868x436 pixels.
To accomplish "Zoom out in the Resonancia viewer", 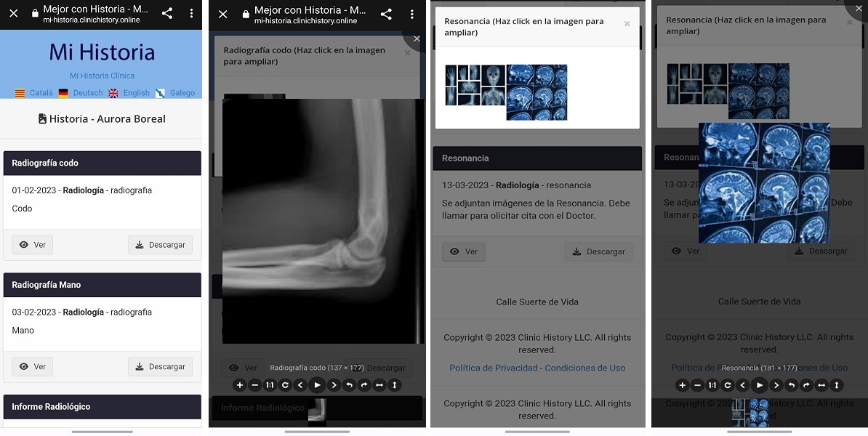I will pos(697,385).
